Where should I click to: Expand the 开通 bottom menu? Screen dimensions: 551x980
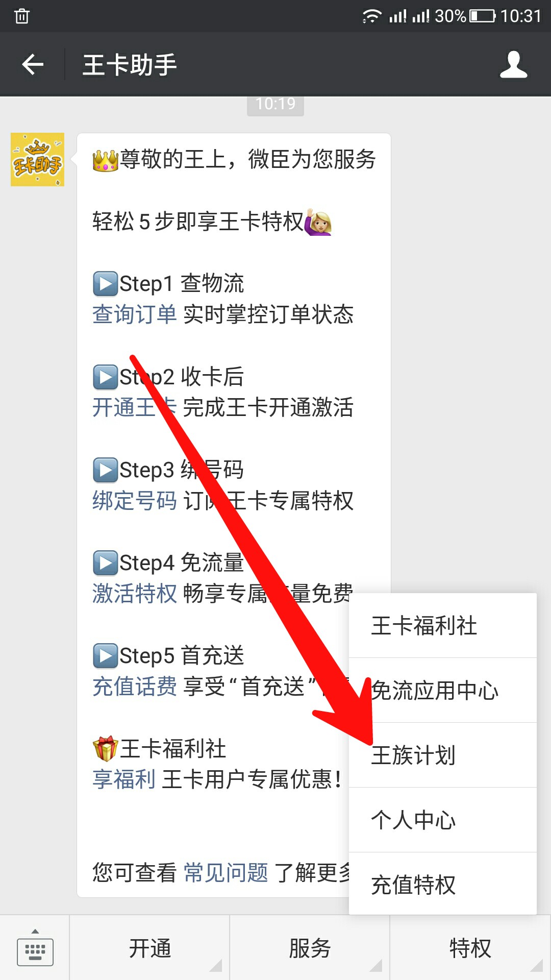(149, 948)
